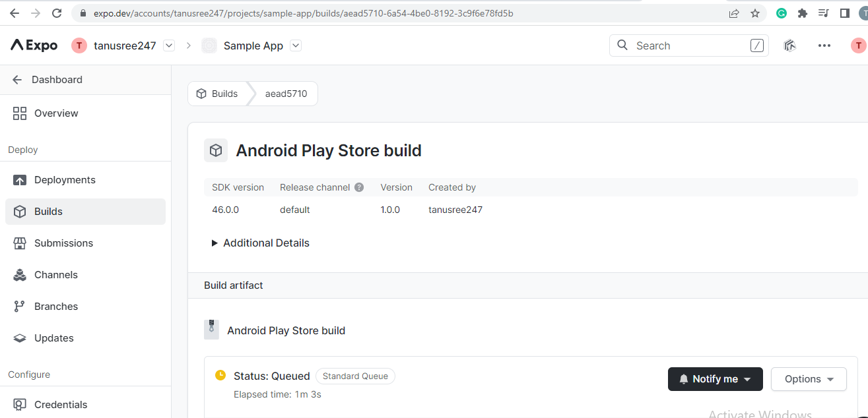
Task: Open Submissions in sidebar
Action: coord(85,243)
